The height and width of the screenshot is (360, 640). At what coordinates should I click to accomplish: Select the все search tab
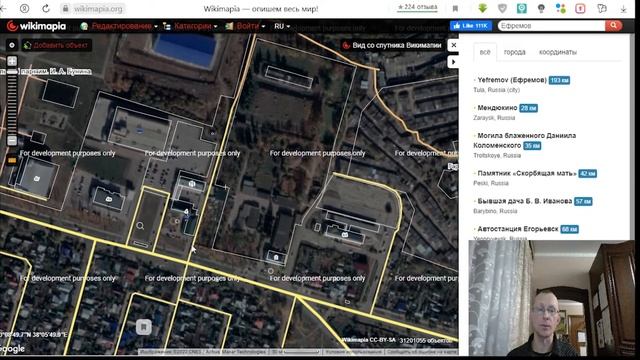pos(485,52)
